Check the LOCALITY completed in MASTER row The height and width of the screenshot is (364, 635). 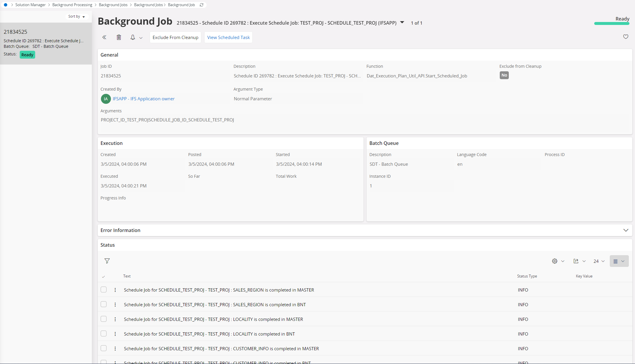[104, 319]
